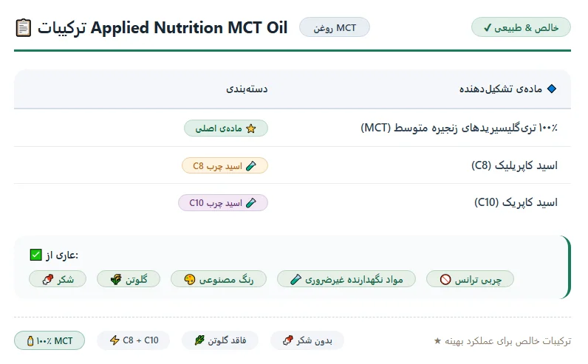Click the ۱۰۰٪ تری‌گلیسیرید MCT ingredient row
Screen dimensions: 588x364
[x=293, y=128]
